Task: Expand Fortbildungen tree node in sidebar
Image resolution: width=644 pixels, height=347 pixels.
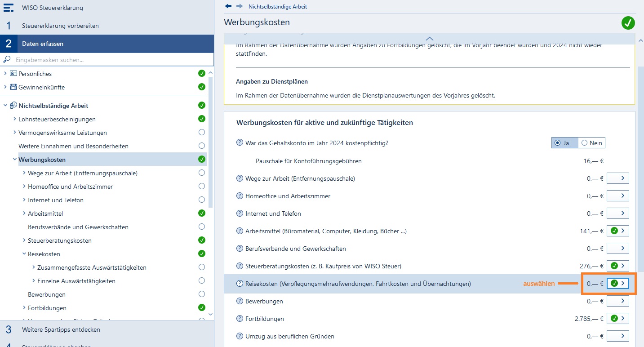Action: [24, 308]
